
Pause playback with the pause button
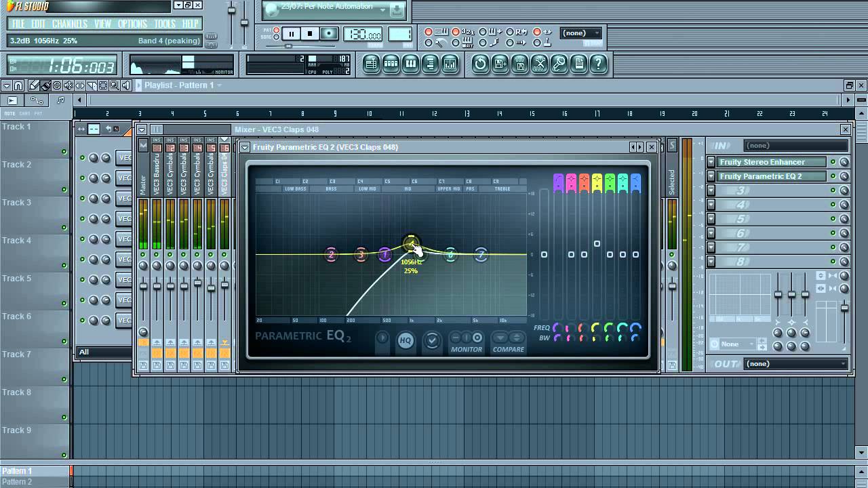[291, 34]
